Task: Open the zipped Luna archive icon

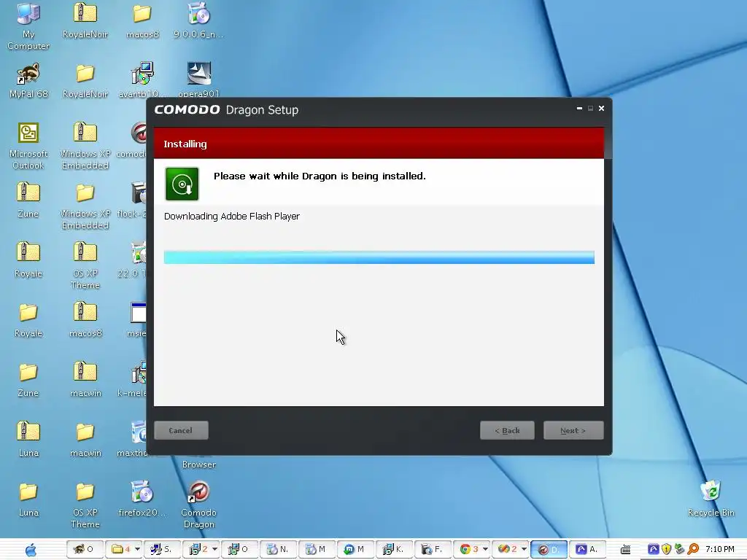Action: click(x=28, y=439)
